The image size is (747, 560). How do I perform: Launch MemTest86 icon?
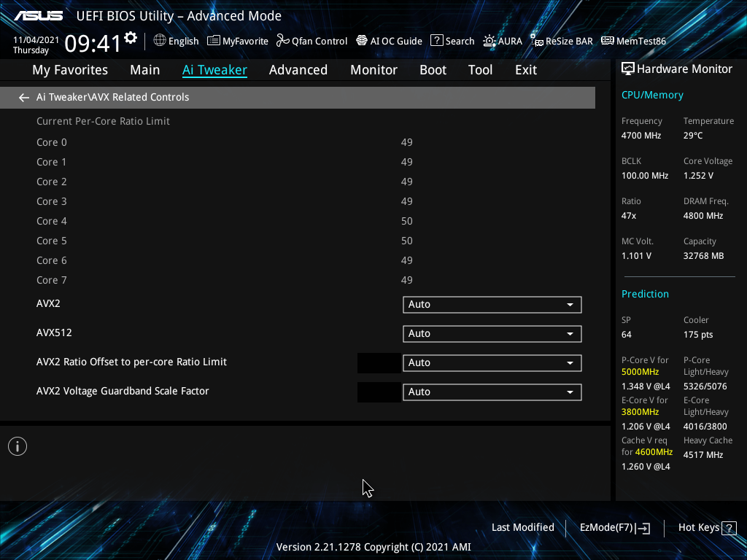608,41
